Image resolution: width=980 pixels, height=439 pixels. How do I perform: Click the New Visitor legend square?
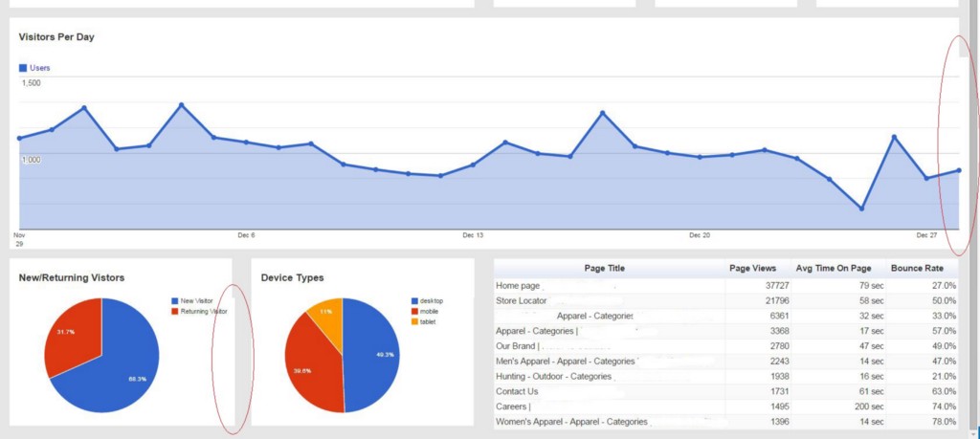[174, 301]
